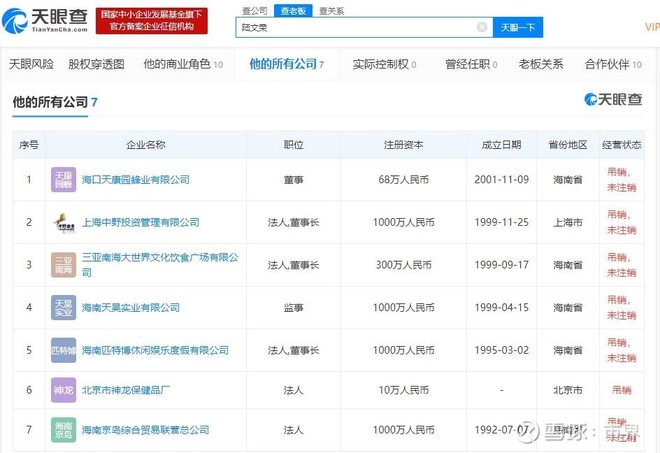Switch to the 查关系 search tab
The height and width of the screenshot is (453, 660).
point(331,11)
